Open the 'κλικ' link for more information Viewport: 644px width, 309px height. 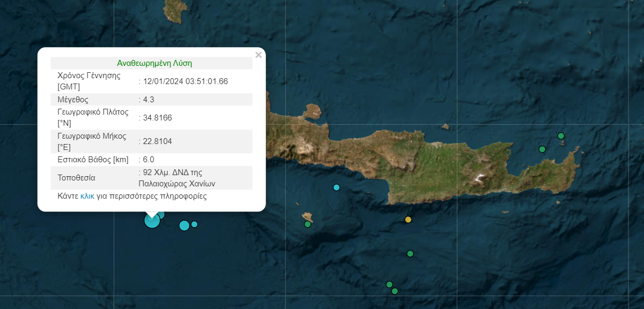pos(87,196)
